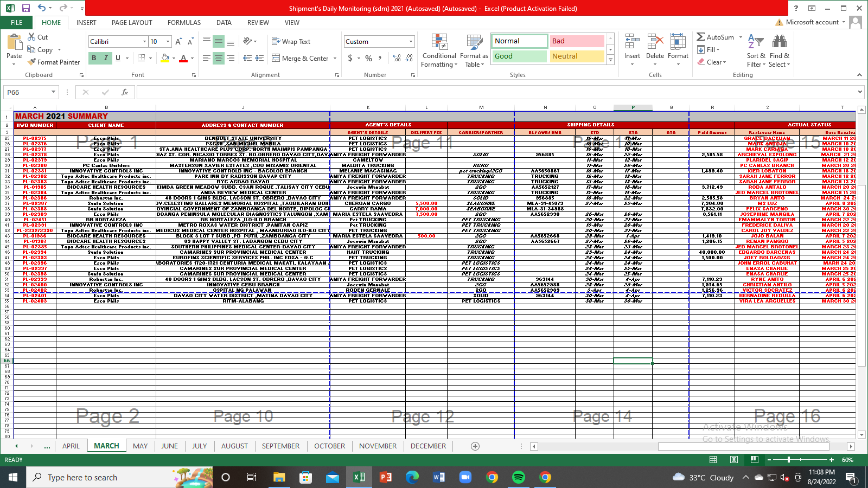
Task: Apply the red font color
Action: click(183, 58)
